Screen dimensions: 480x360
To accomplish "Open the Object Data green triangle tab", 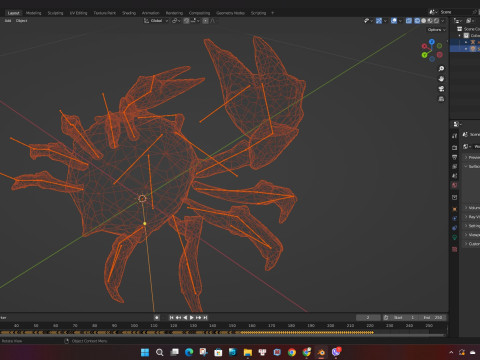I will tap(454, 237).
